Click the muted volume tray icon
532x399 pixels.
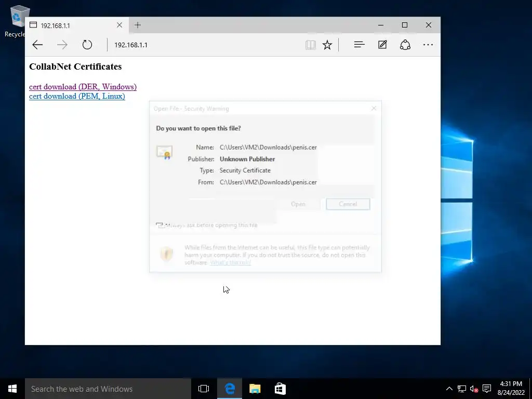474,389
